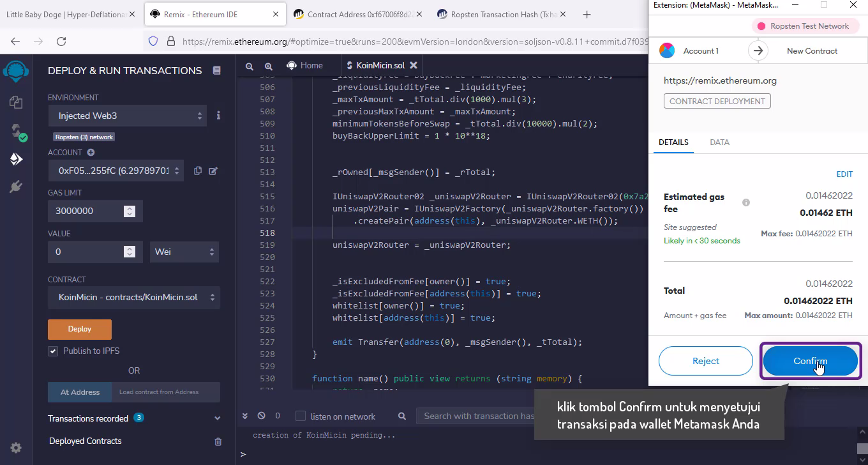Click the copy account address icon

click(198, 171)
